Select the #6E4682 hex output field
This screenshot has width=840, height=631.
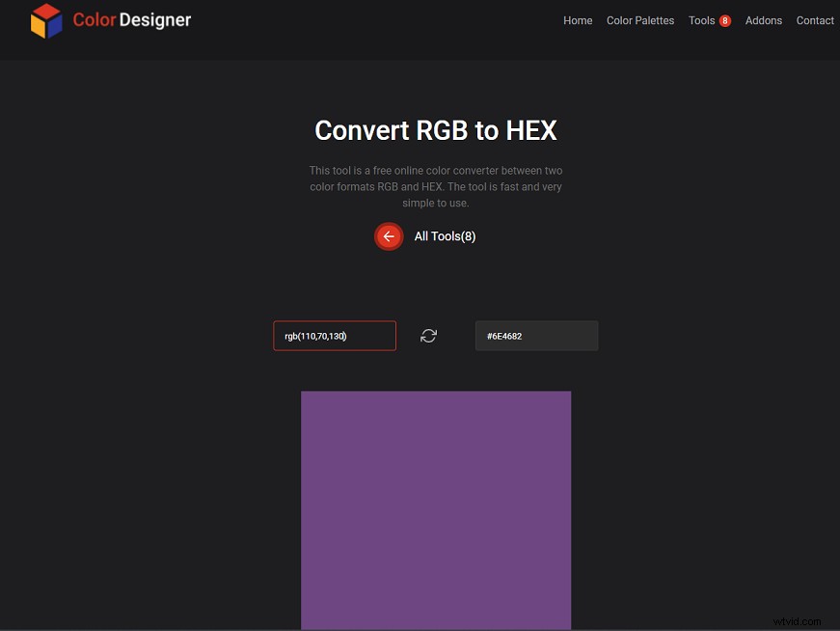[536, 335]
